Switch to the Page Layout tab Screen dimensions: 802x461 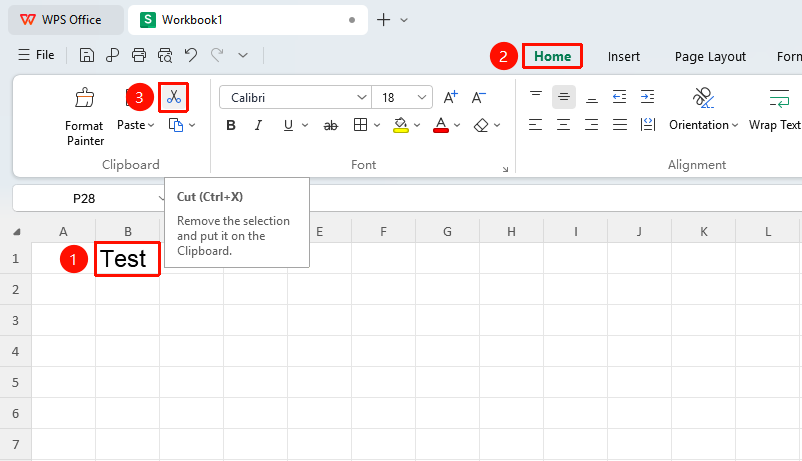coord(710,57)
